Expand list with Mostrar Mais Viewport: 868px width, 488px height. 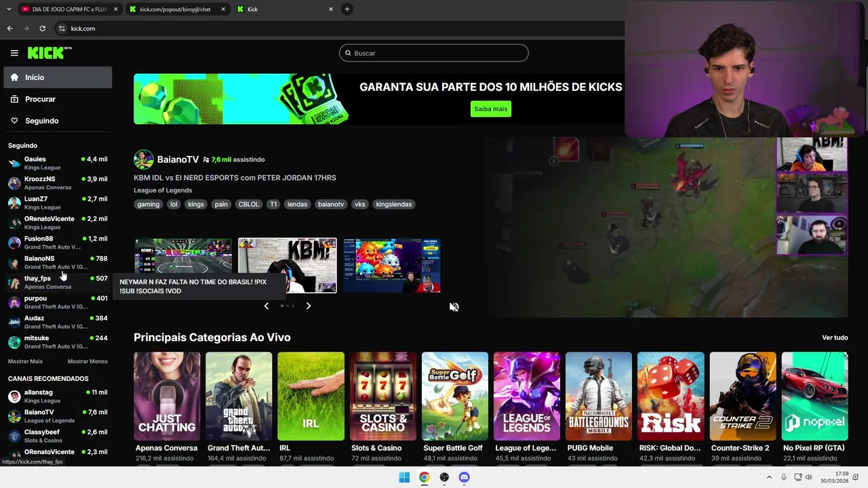[25, 361]
